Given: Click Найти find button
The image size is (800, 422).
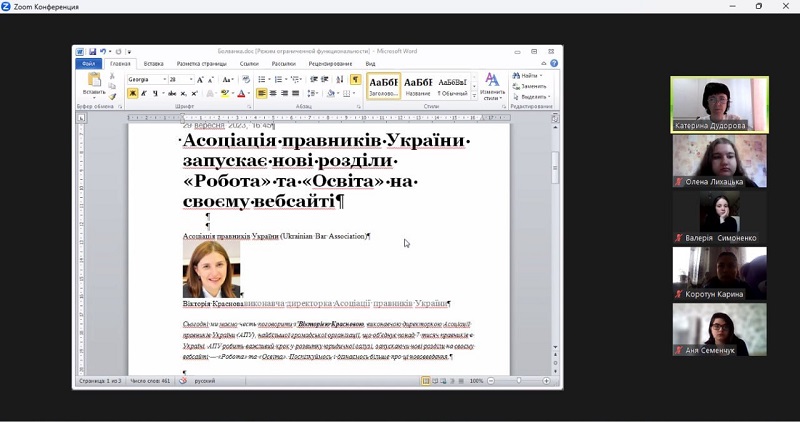Looking at the screenshot, I should (x=528, y=76).
